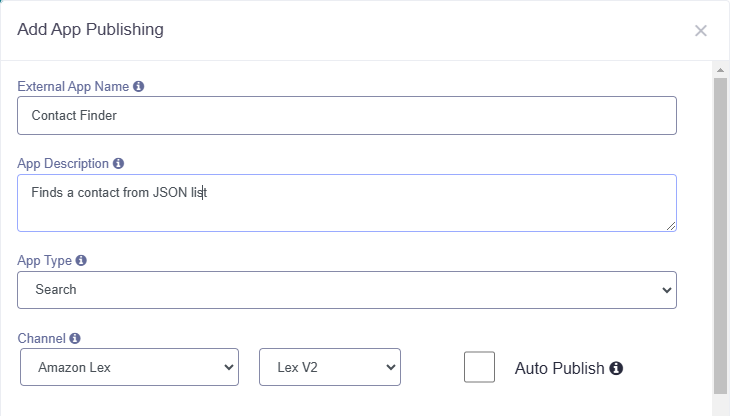This screenshot has width=730, height=416.
Task: Click the App Description label
Action: click(63, 164)
